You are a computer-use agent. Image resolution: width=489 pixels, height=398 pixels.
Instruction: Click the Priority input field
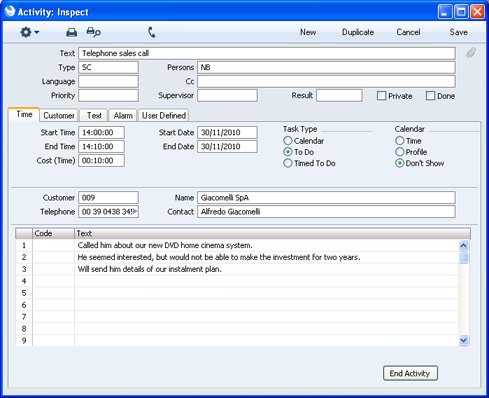click(108, 95)
